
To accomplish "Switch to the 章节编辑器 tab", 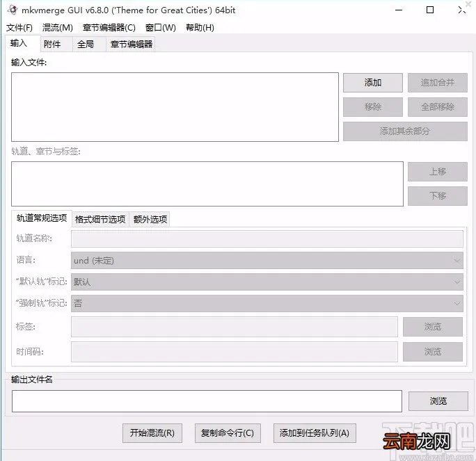I will (131, 45).
